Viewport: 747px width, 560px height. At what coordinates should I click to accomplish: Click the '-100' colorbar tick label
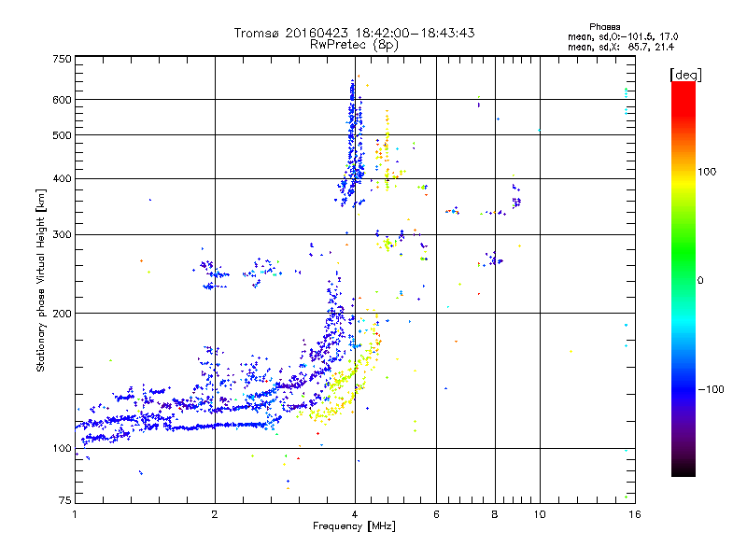coord(711,389)
